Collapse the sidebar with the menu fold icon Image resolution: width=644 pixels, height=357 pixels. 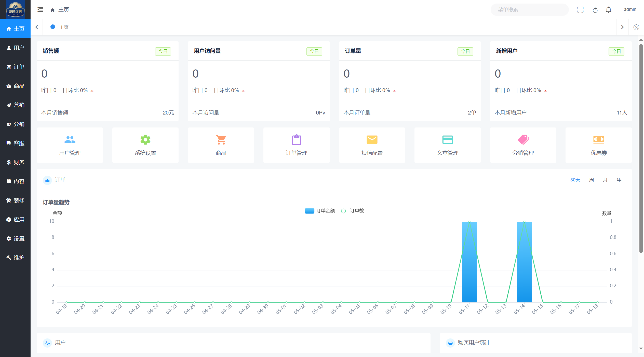click(40, 10)
